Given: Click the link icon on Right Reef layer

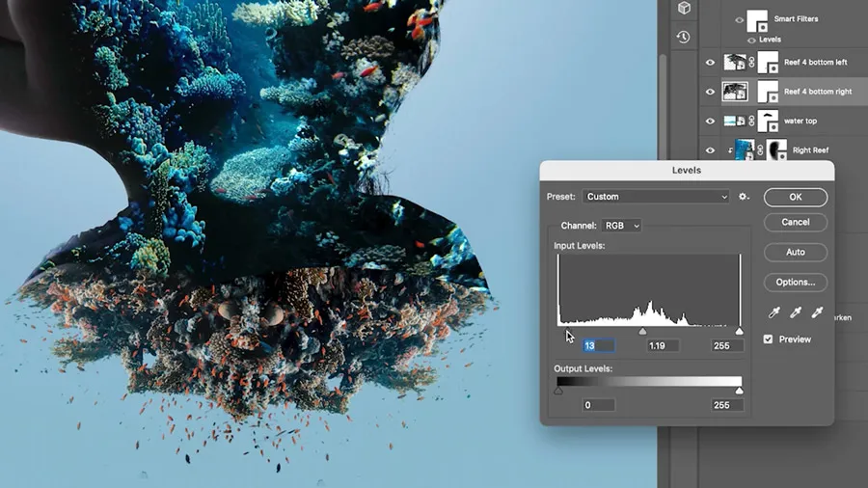Looking at the screenshot, I should click(x=761, y=149).
